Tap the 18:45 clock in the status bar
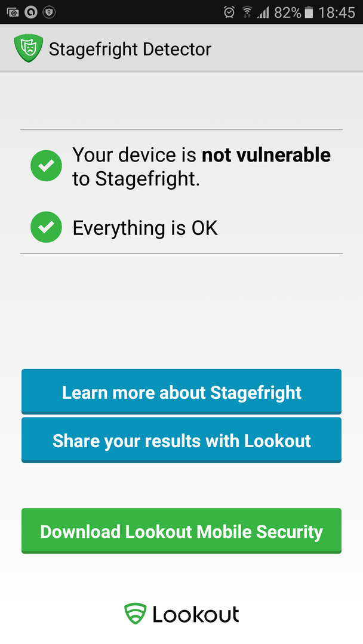363x644 pixels. [x=336, y=13]
